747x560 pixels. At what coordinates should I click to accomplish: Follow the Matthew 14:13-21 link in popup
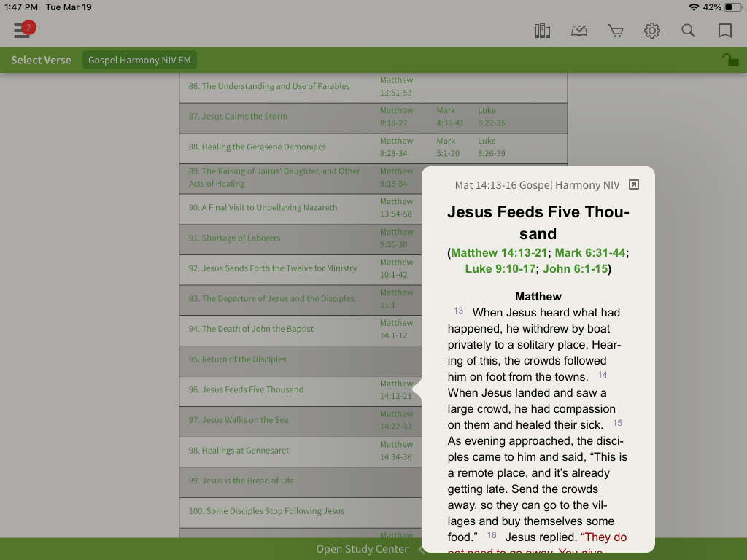pyautogui.click(x=499, y=253)
